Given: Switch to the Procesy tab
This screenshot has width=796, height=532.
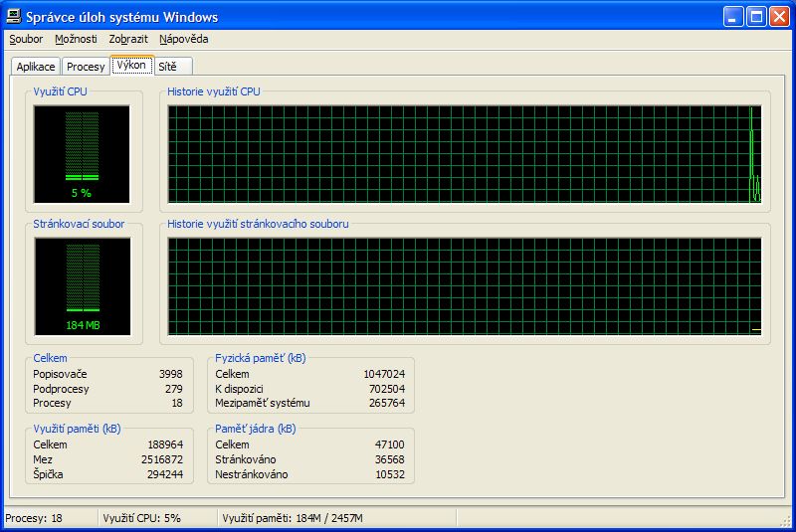Looking at the screenshot, I should click(86, 67).
